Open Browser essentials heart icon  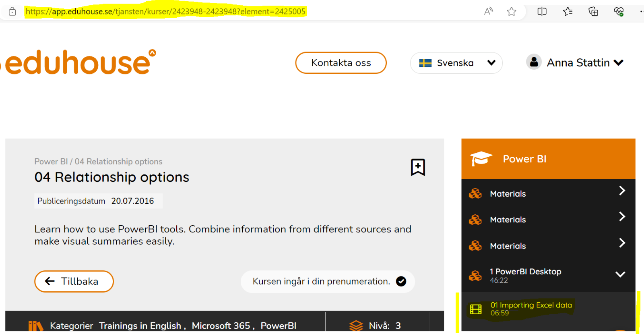pos(619,11)
